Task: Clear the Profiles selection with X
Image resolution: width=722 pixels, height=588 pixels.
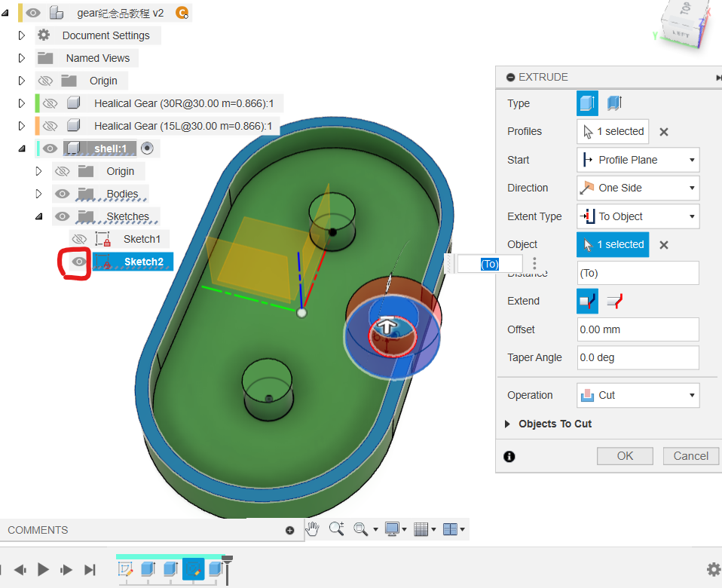Action: [664, 132]
